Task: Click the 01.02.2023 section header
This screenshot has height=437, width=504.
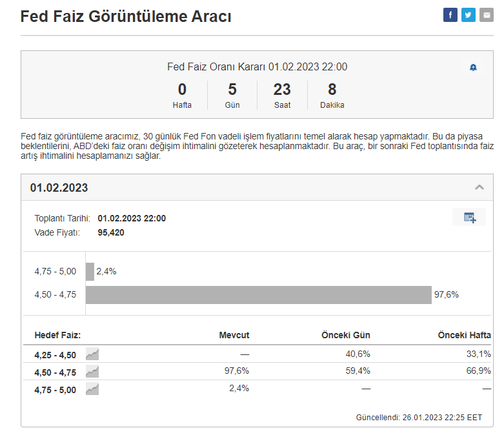Action: click(59, 188)
